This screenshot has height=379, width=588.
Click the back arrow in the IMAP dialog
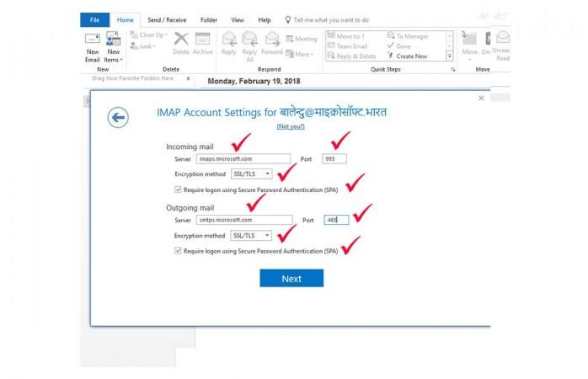tap(118, 117)
